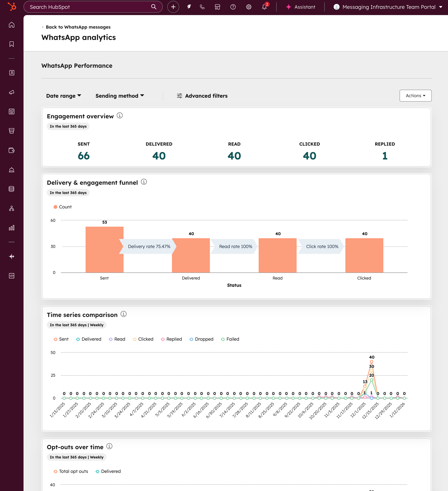The image size is (448, 491).
Task: Open the marketplace store icon
Action: click(x=218, y=7)
